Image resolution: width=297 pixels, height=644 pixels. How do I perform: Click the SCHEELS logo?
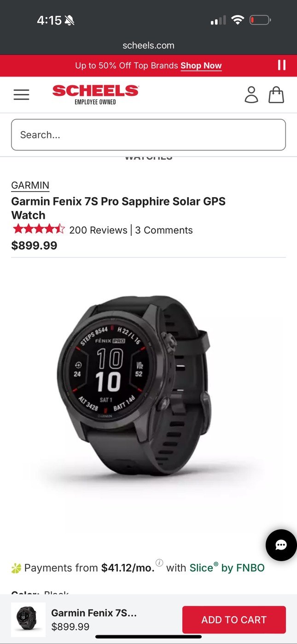[95, 94]
